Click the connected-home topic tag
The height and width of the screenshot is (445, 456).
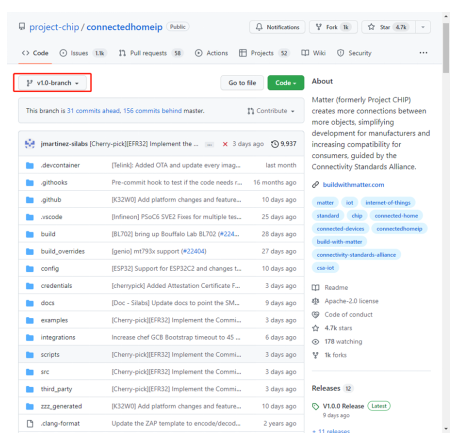pos(396,216)
